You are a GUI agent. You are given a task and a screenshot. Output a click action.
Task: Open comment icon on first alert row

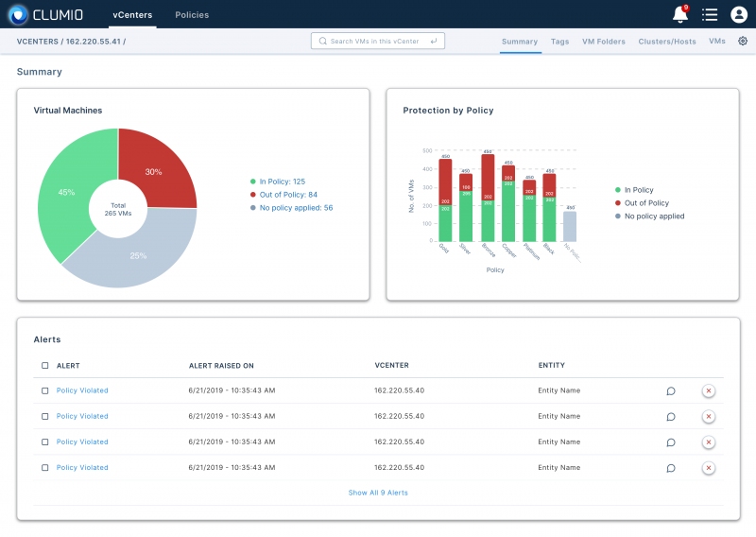click(x=671, y=390)
